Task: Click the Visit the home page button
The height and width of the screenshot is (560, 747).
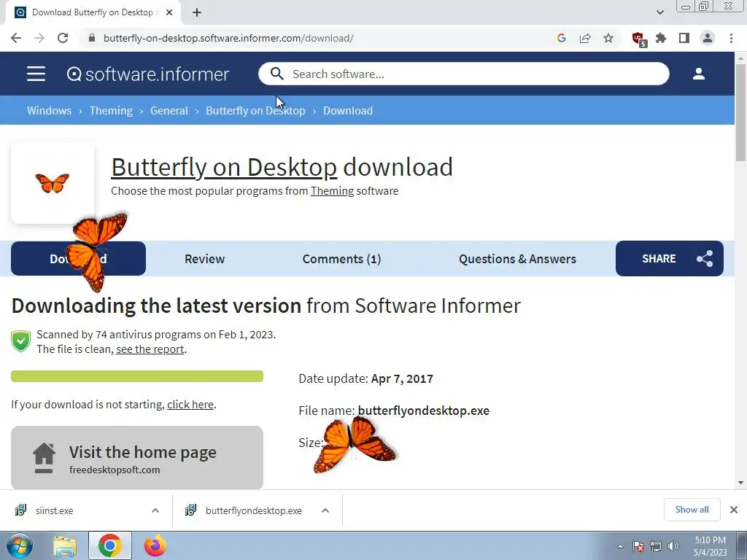Action: pyautogui.click(x=137, y=458)
